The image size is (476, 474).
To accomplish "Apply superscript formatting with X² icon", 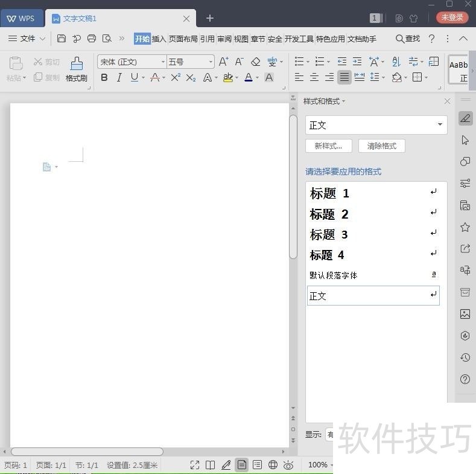I will point(176,77).
